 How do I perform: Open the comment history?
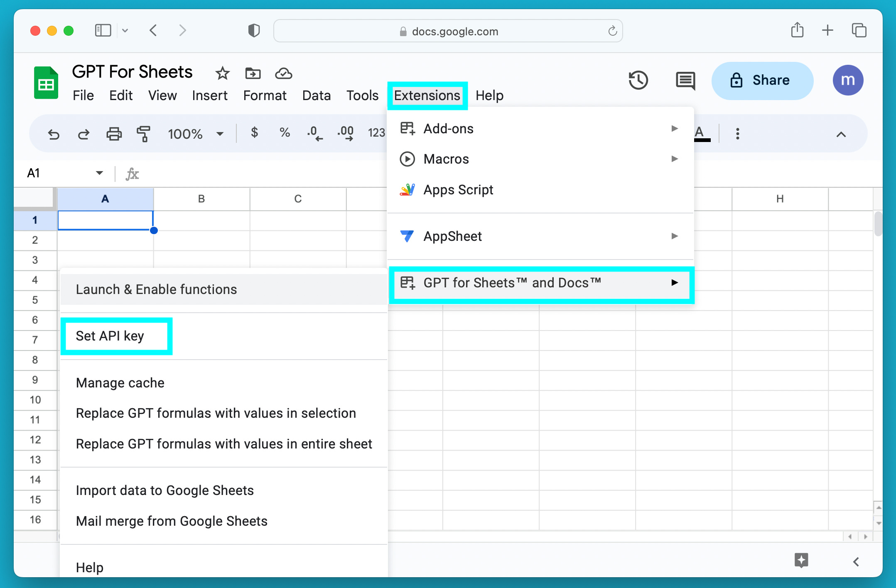click(x=685, y=80)
